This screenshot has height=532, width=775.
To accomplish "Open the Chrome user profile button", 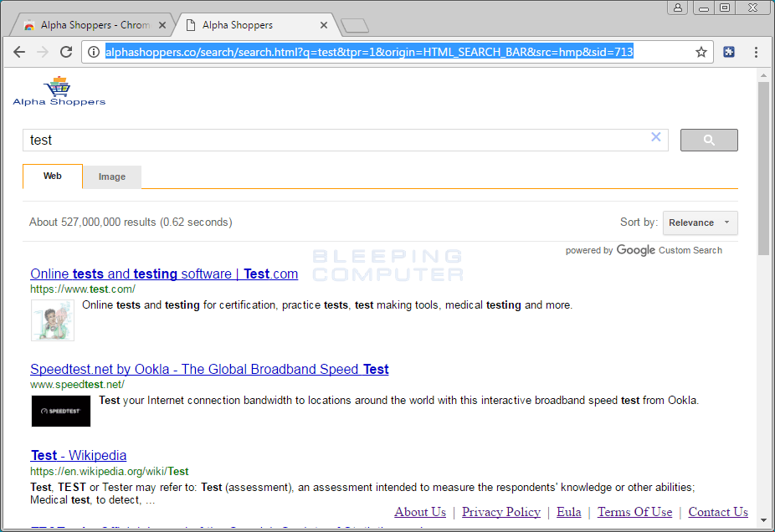I will (x=678, y=8).
